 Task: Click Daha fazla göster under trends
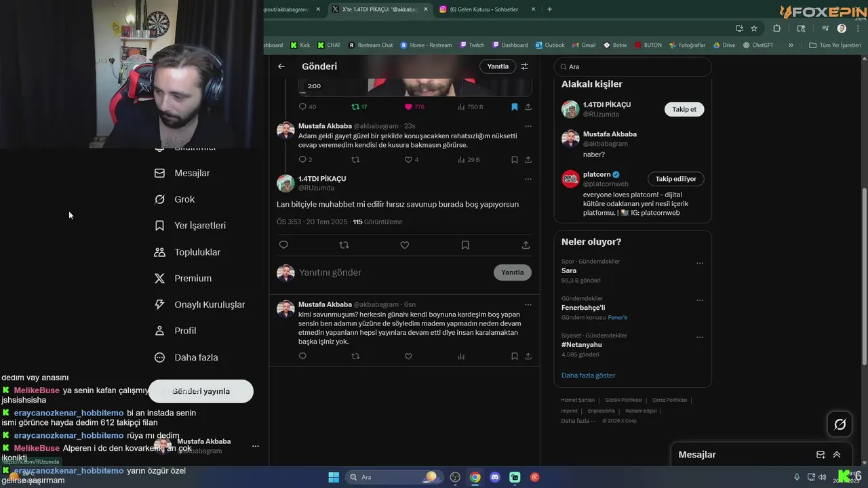pyautogui.click(x=588, y=375)
